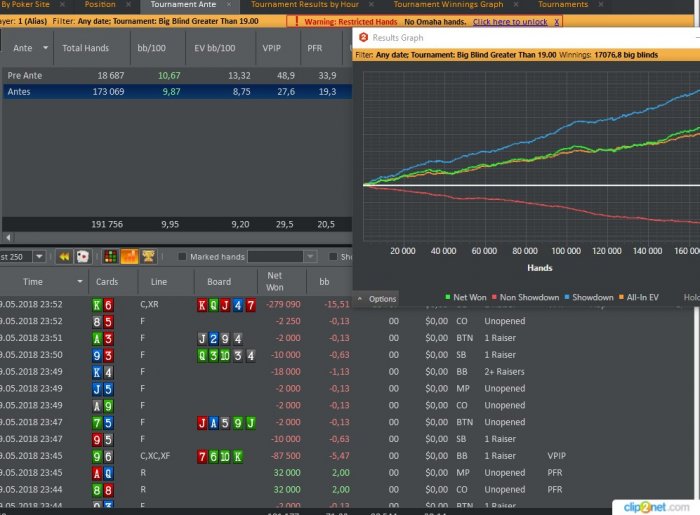The image size is (700, 515).
Task: Open the Position tab
Action: [100, 5]
